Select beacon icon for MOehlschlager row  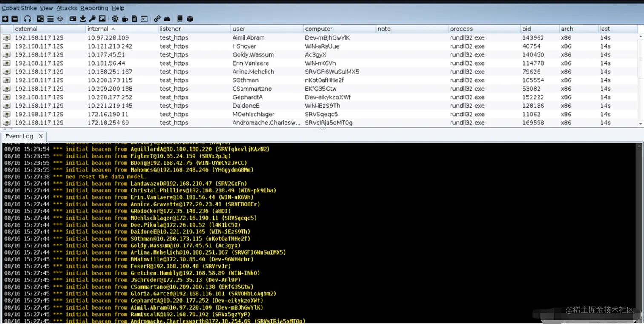tap(6, 114)
